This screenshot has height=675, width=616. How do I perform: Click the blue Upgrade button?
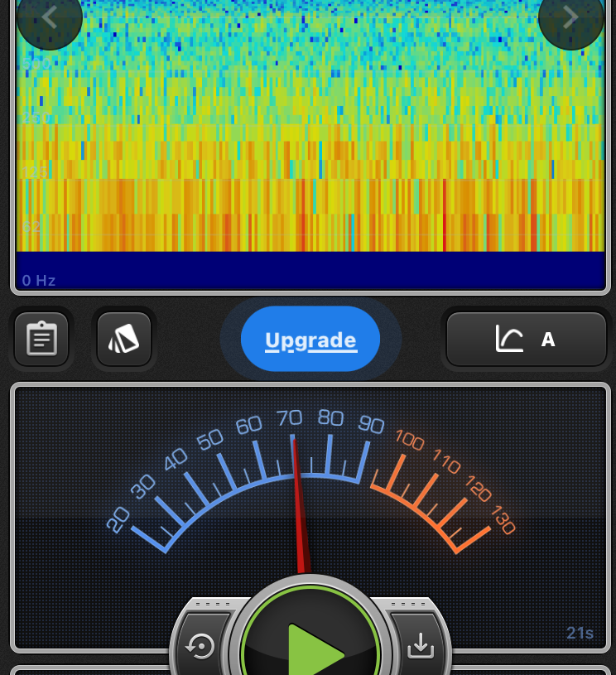310,340
